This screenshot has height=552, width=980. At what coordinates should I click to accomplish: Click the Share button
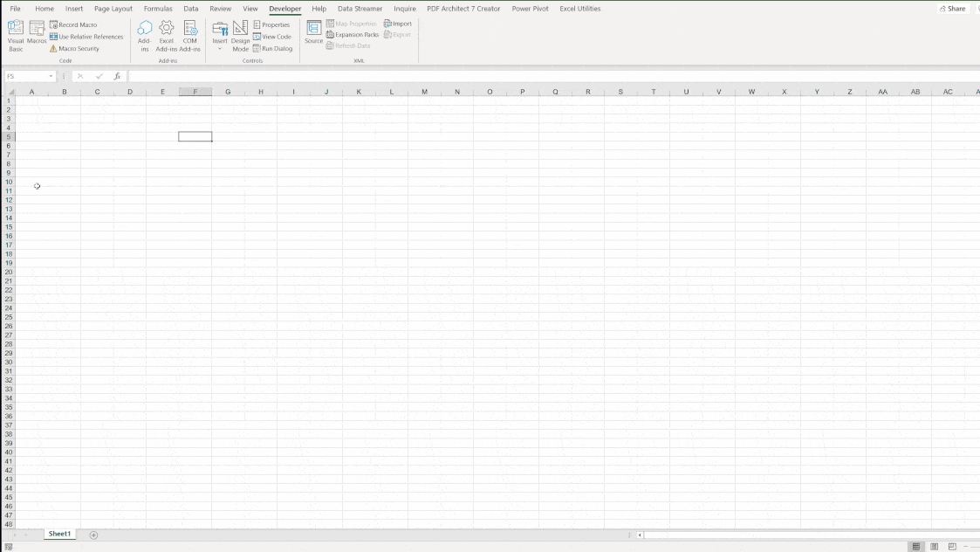point(952,9)
